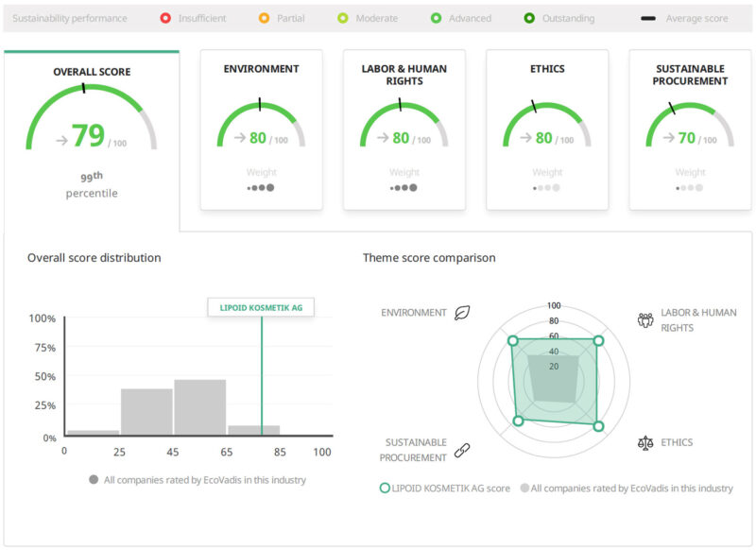The height and width of the screenshot is (550, 756).
Task: Click the dark green Outstanding legend circle
Action: [530, 18]
